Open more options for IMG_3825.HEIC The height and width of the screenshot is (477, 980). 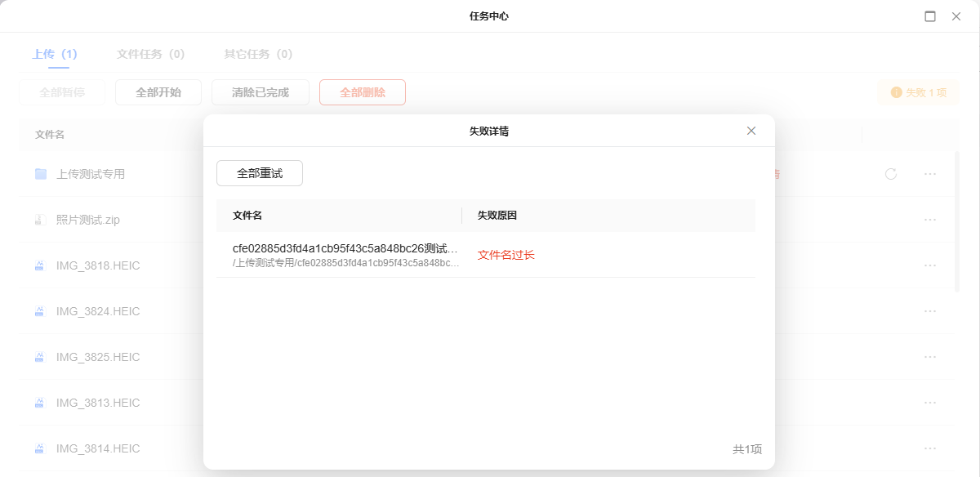(x=929, y=357)
